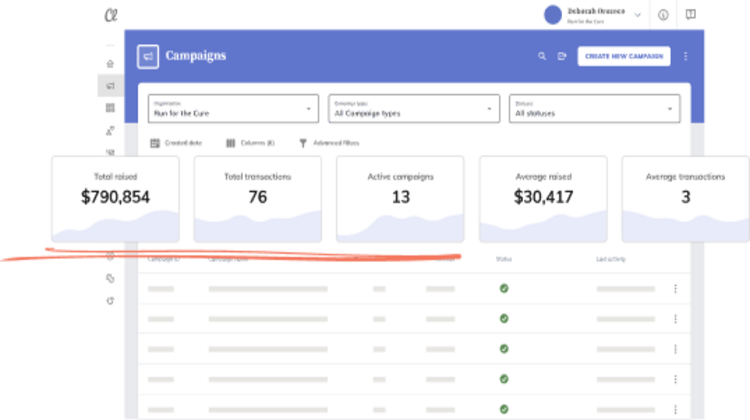The image size is (750, 420).
Task: Open the Columns selector
Action: (x=250, y=143)
